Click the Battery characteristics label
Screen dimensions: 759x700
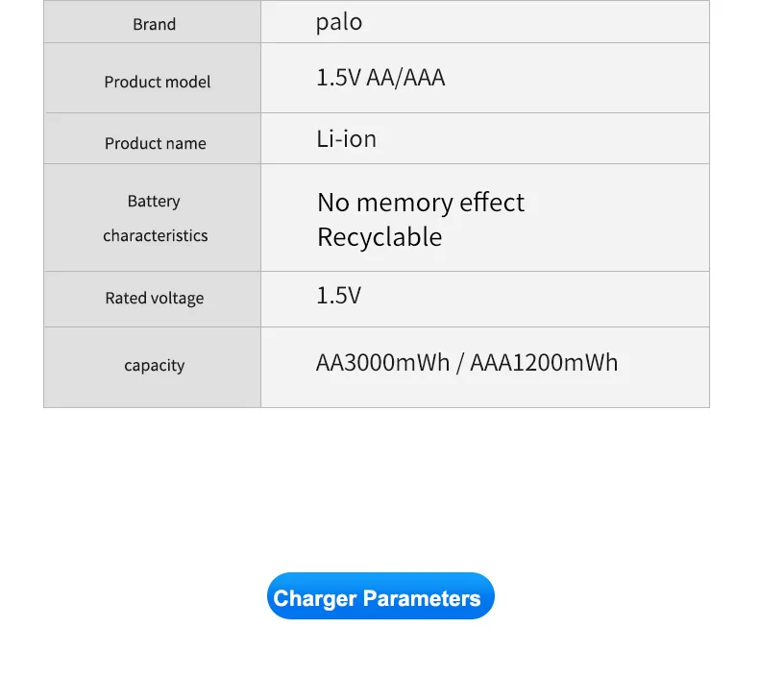coord(155,218)
